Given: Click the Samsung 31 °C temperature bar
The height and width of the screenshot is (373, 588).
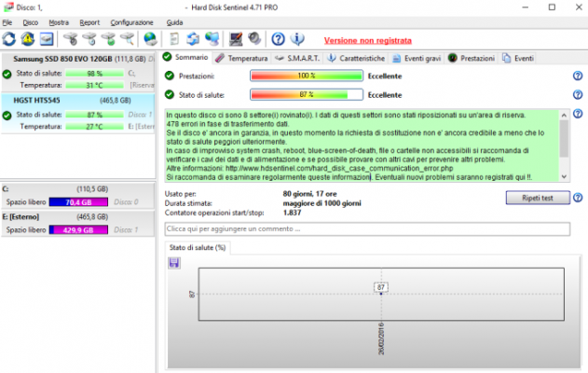Looking at the screenshot, I should tap(94, 85).
